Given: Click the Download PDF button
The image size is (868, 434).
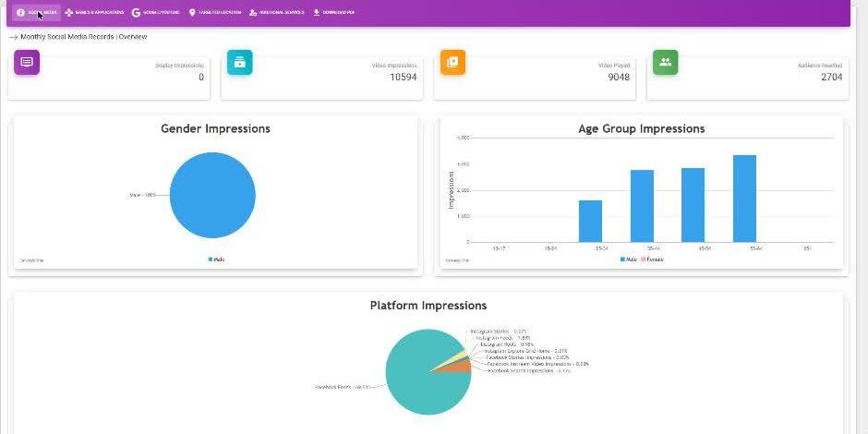Looking at the screenshot, I should pyautogui.click(x=333, y=12).
